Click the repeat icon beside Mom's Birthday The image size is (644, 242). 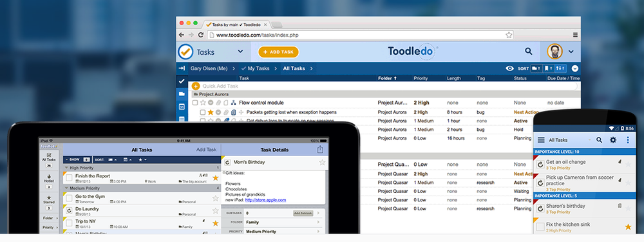227,162
